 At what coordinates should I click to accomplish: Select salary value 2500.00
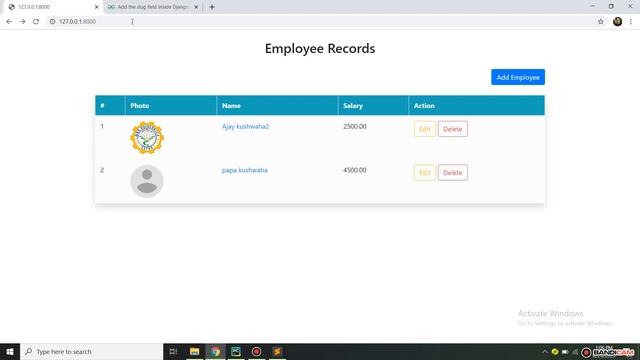355,127
